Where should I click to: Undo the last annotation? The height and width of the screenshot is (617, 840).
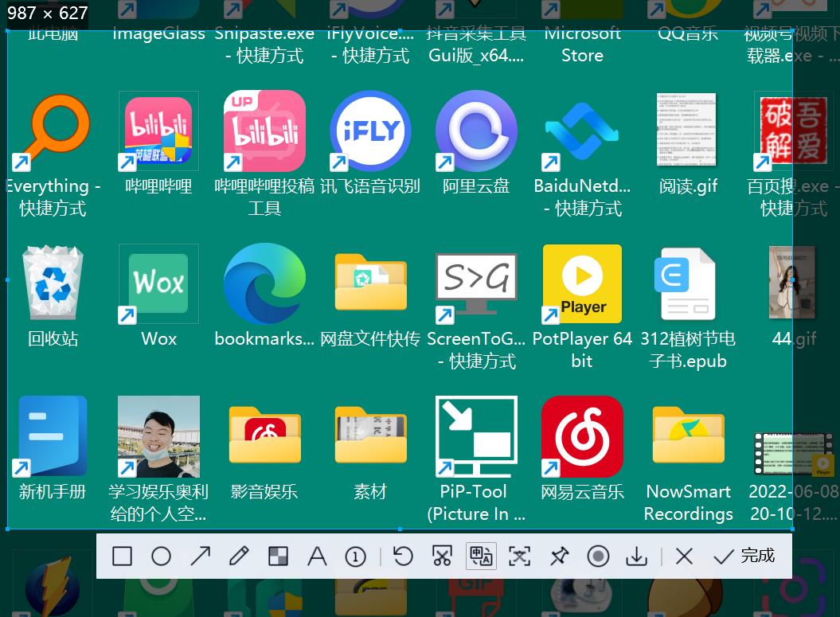tap(403, 556)
